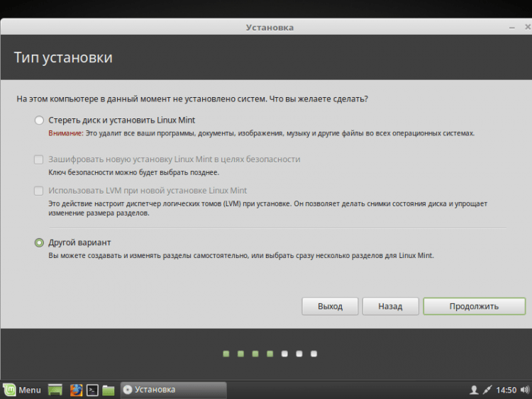Open the file manager folder icon
The width and height of the screenshot is (532, 399).
109,390
